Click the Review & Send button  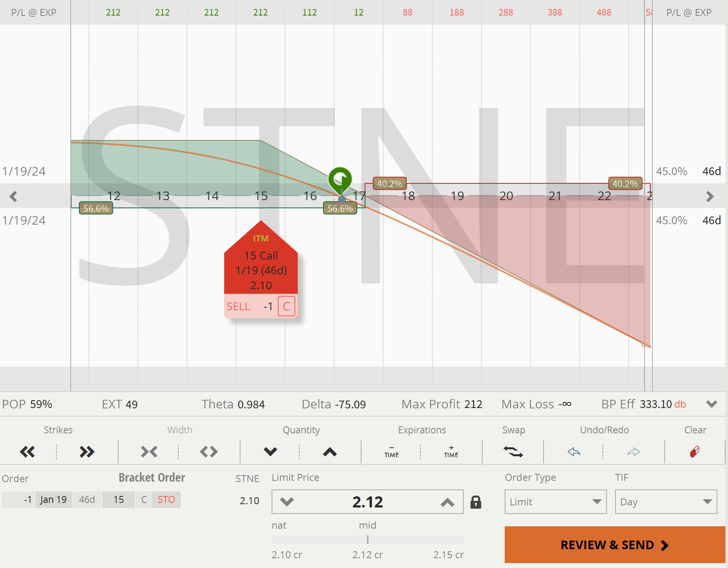click(615, 545)
